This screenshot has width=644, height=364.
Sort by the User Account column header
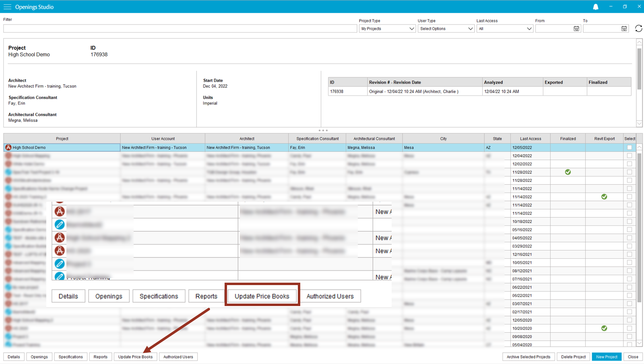coord(163,139)
